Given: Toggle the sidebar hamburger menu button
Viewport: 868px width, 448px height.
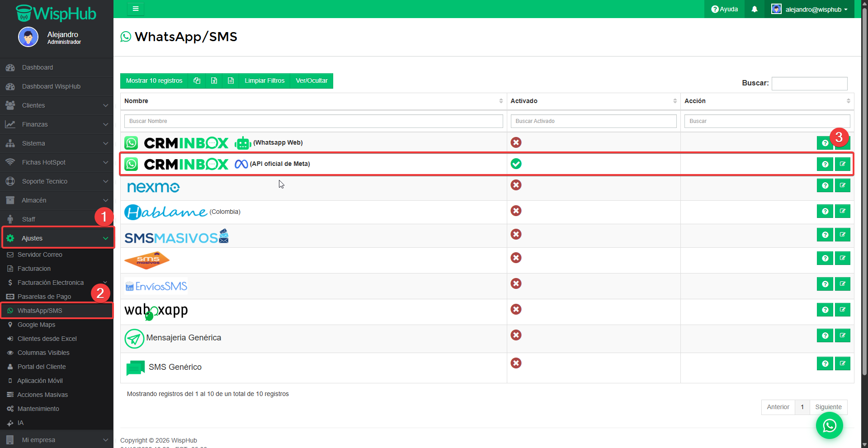Looking at the screenshot, I should tap(136, 9).
